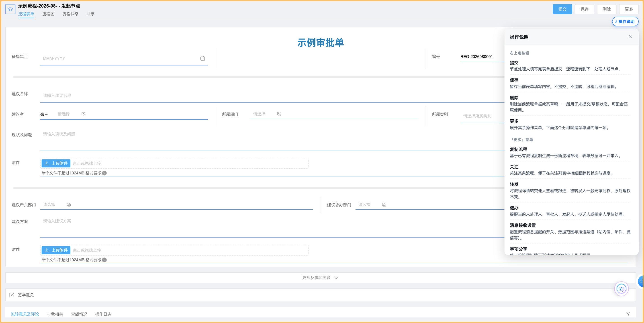Screen dimensions: 644x323
Task: Open the 更多 menu button
Action: [x=629, y=9]
